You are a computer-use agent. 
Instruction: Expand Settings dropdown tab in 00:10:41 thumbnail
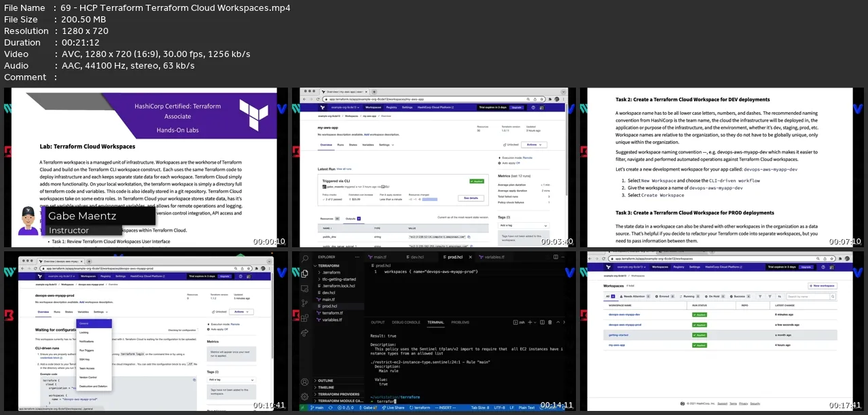pyautogui.click(x=101, y=312)
